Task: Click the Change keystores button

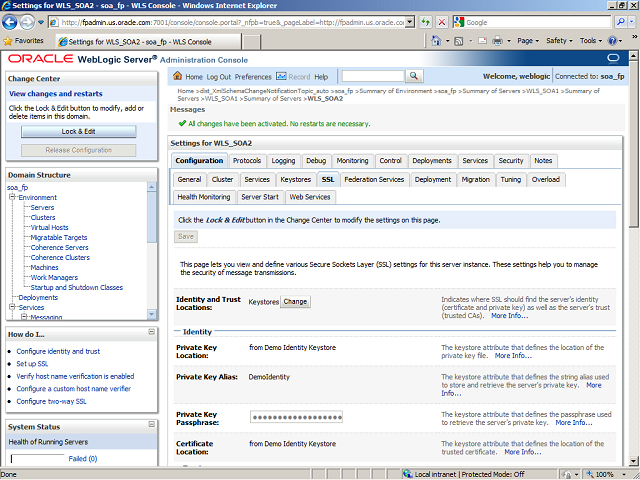Action: [x=295, y=301]
